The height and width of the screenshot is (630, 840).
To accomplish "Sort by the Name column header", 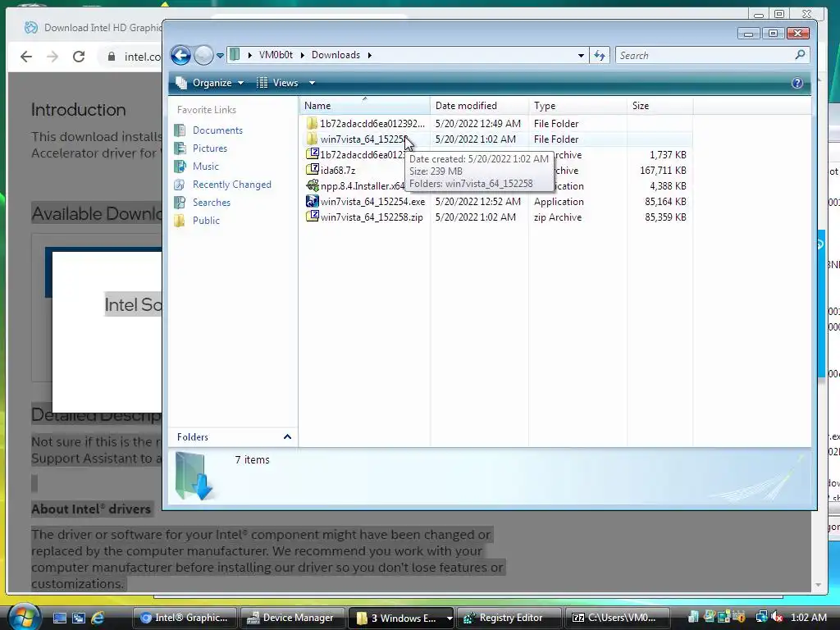I will pos(364,106).
